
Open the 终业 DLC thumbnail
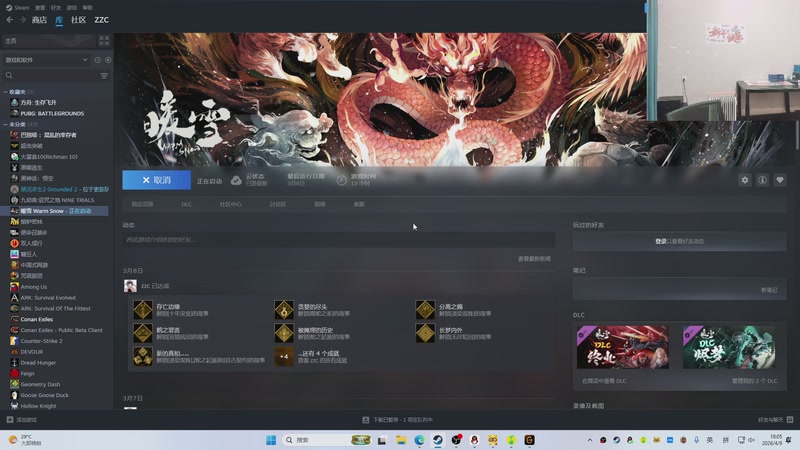pyautogui.click(x=622, y=347)
